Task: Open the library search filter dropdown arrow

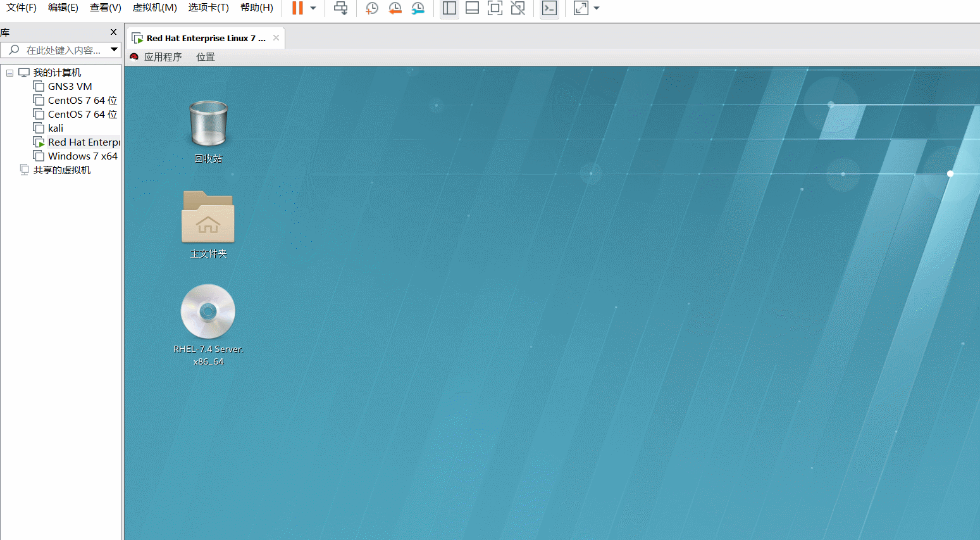Action: tap(115, 49)
